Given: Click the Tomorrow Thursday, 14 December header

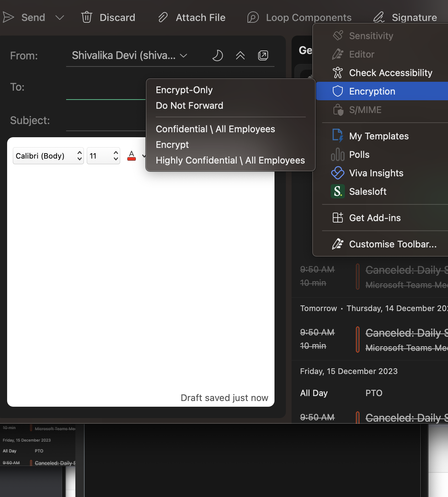Looking at the screenshot, I should pyautogui.click(x=374, y=308).
